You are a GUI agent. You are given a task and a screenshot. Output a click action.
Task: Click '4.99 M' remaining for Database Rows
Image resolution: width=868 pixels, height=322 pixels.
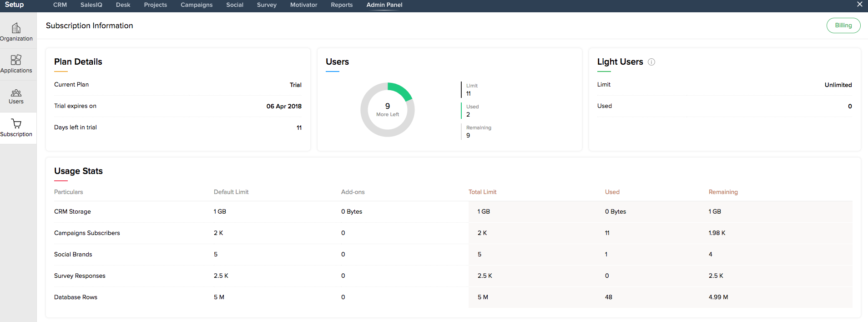coord(718,297)
